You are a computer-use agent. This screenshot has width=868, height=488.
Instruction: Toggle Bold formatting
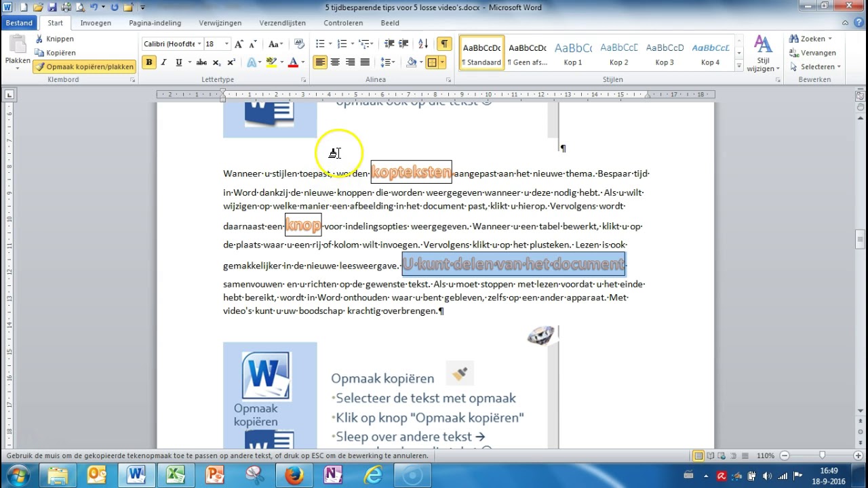point(149,62)
